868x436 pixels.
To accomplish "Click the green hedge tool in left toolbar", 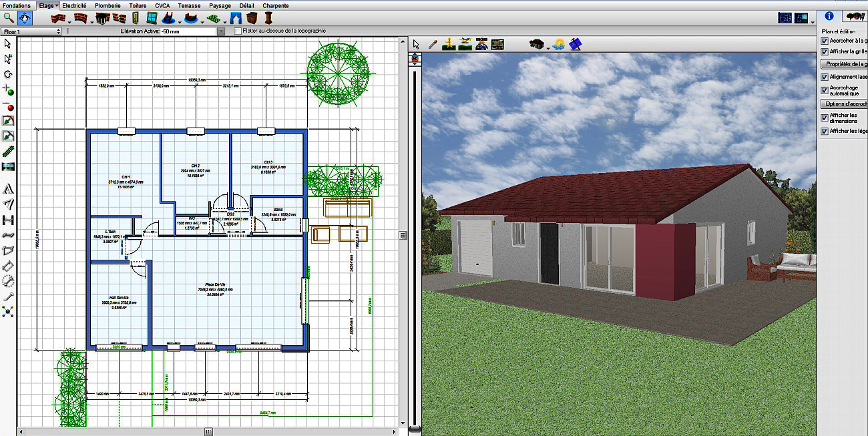I will (x=8, y=151).
